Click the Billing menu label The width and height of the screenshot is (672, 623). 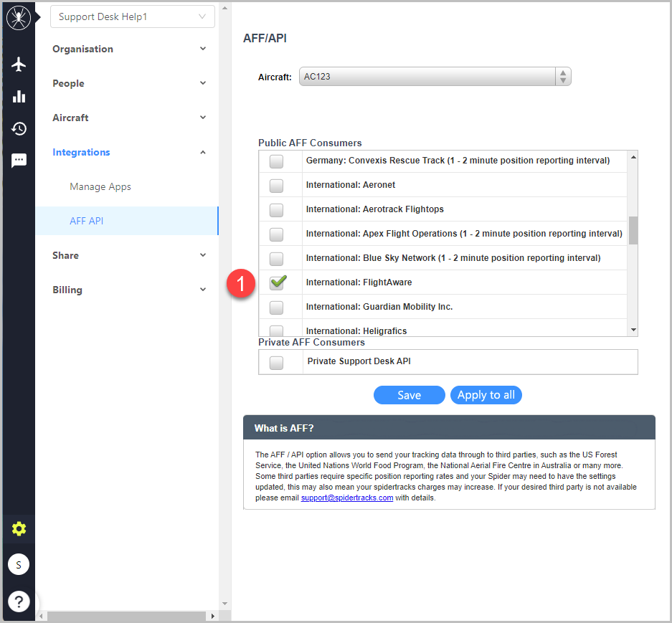click(x=67, y=290)
